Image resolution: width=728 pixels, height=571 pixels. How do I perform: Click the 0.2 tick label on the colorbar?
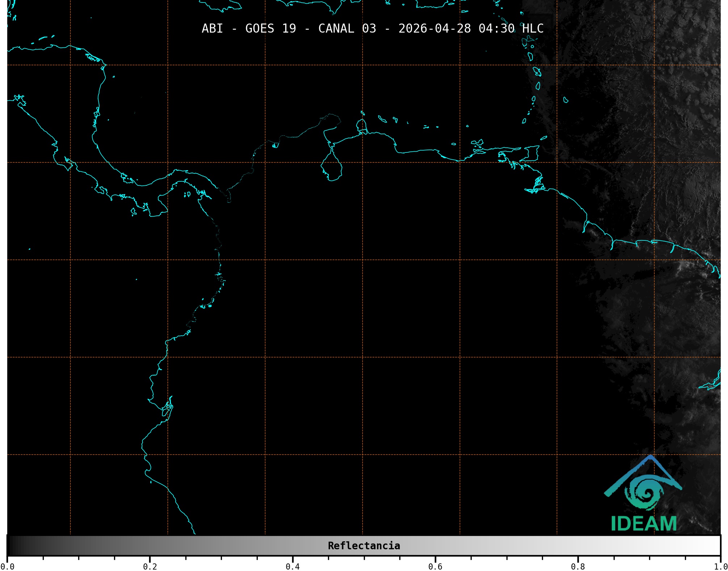pos(150,567)
